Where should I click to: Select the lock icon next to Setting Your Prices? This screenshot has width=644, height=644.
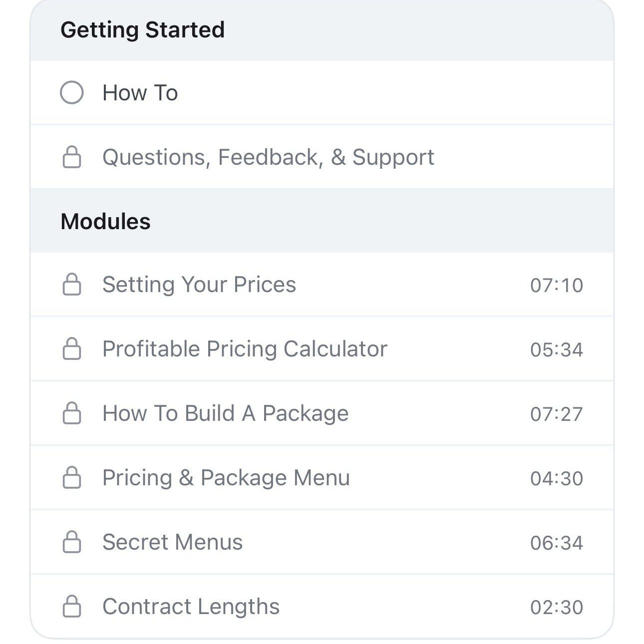(71, 285)
